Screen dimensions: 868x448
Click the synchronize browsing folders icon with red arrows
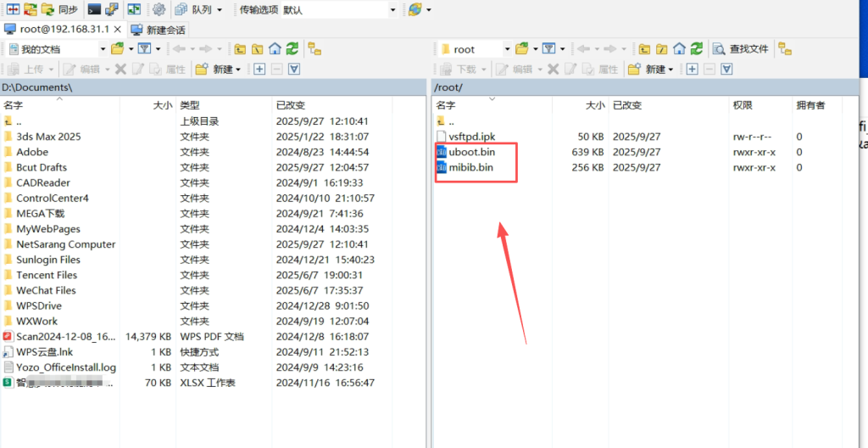(x=31, y=9)
